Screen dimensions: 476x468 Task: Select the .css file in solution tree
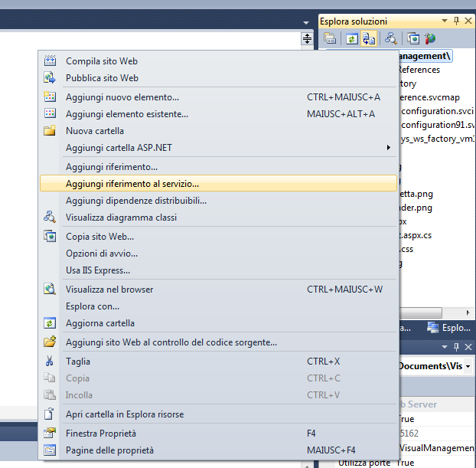(x=406, y=249)
